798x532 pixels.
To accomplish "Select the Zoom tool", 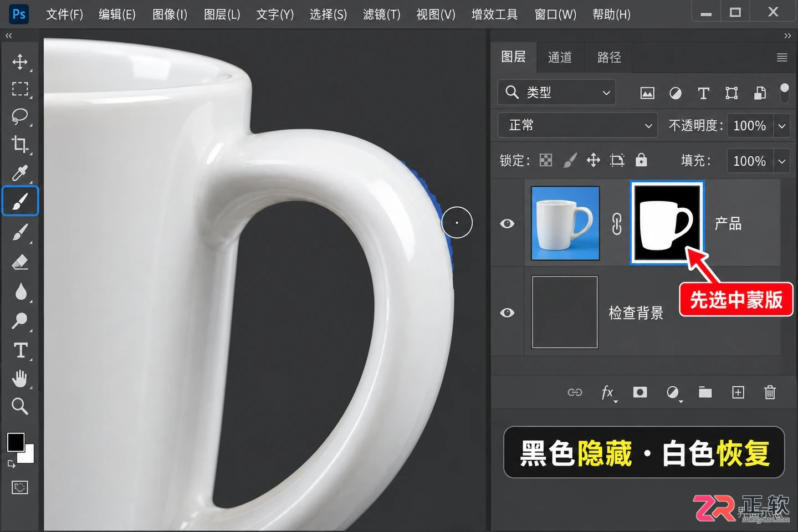I will pos(20,406).
